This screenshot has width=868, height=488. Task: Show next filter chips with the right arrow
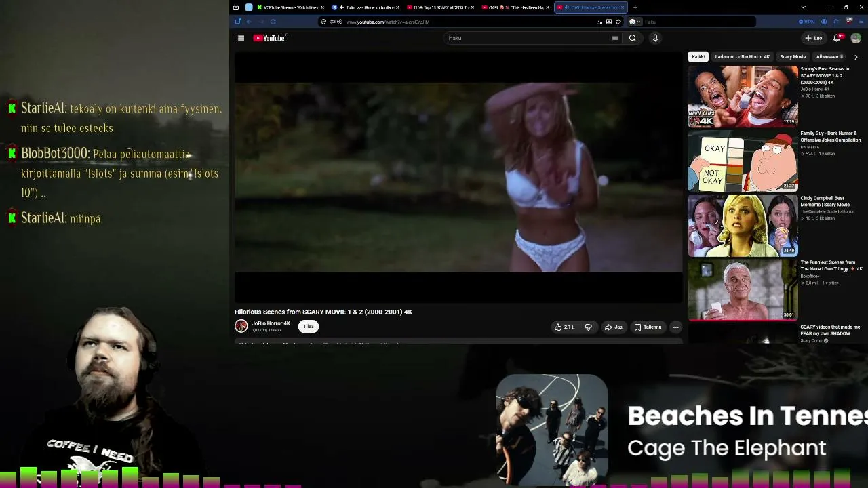click(x=856, y=57)
